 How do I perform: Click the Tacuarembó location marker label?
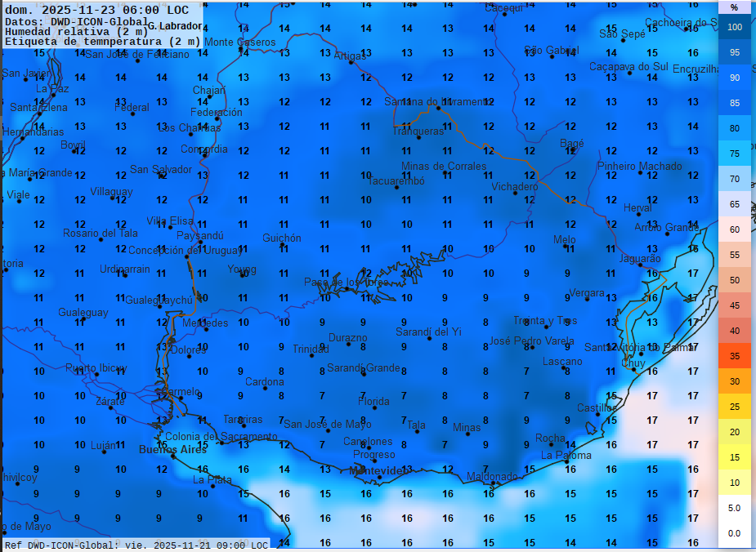[x=396, y=181]
